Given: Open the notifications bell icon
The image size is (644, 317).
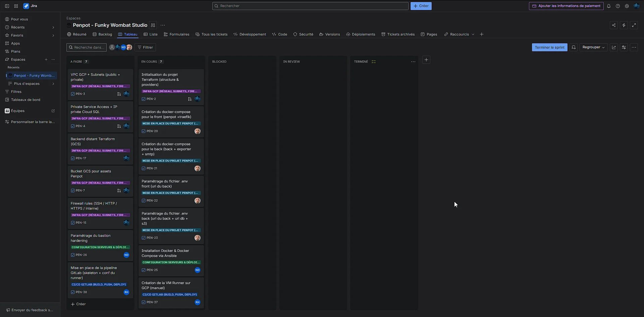Looking at the screenshot, I should 609,6.
